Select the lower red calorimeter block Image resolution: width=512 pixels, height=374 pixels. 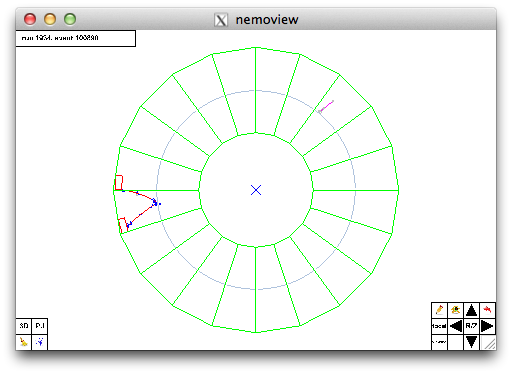(123, 225)
